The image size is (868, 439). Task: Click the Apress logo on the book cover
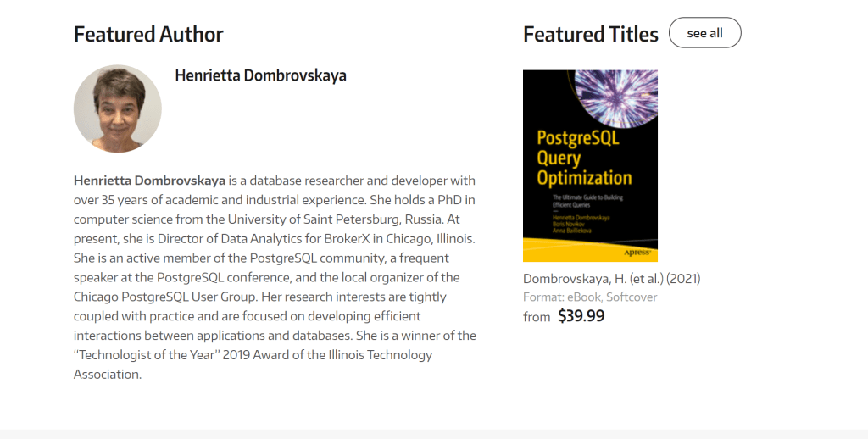click(x=637, y=252)
